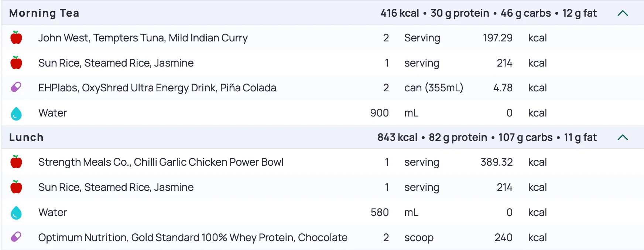644x250 pixels.
Task: Click pill icon beside Gold Standard Whey Protein
Action: [16, 237]
